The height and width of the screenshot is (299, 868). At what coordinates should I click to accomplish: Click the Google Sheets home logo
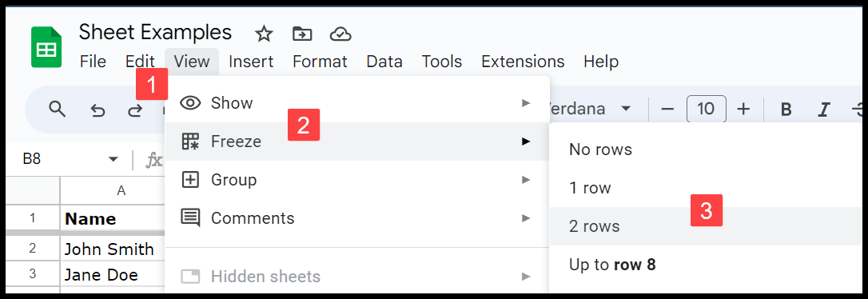(46, 47)
